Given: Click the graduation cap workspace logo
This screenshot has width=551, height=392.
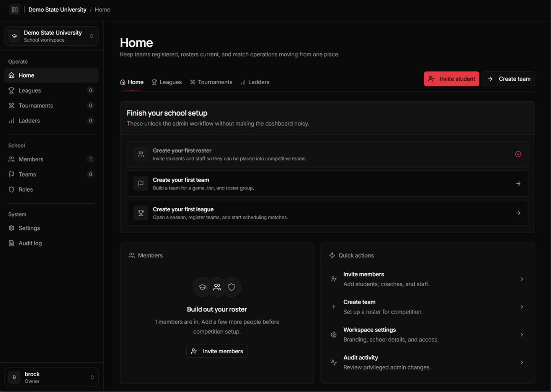Looking at the screenshot, I should pos(14,36).
